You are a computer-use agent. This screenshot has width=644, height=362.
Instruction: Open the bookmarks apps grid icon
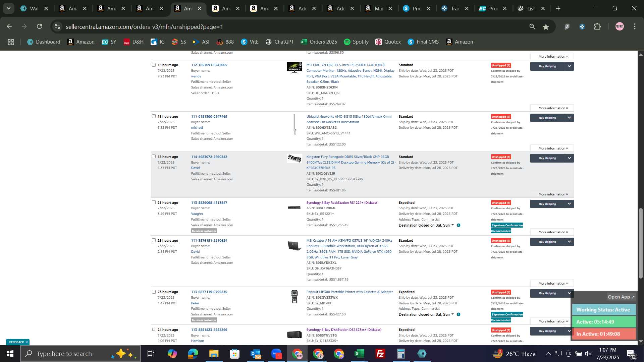(11, 42)
